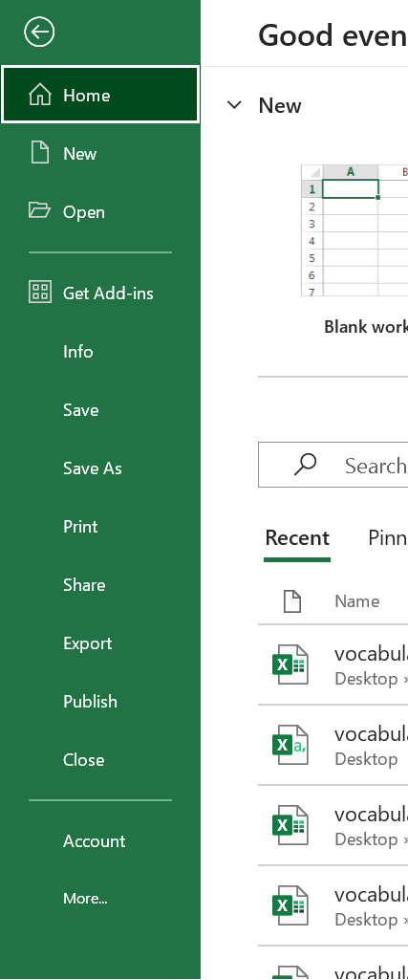
Task: Click the document icon in the Name header
Action: click(x=292, y=601)
